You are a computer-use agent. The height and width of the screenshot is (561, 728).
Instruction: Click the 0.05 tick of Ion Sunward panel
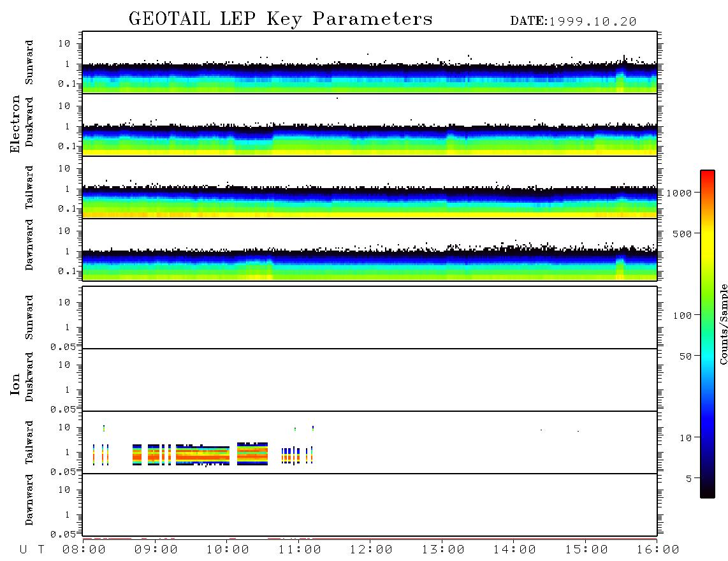[62, 346]
